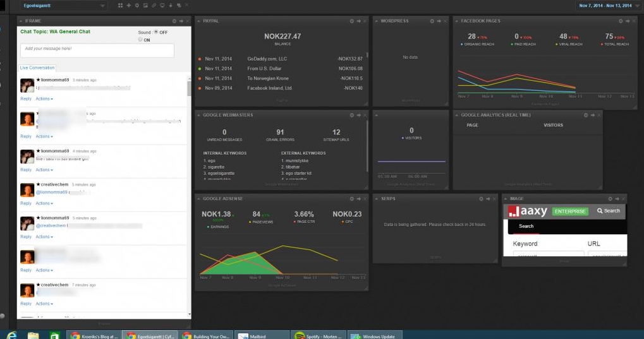Toggle the Page CTR legend in AdSense
The height and width of the screenshot is (339, 644).
coord(304,222)
